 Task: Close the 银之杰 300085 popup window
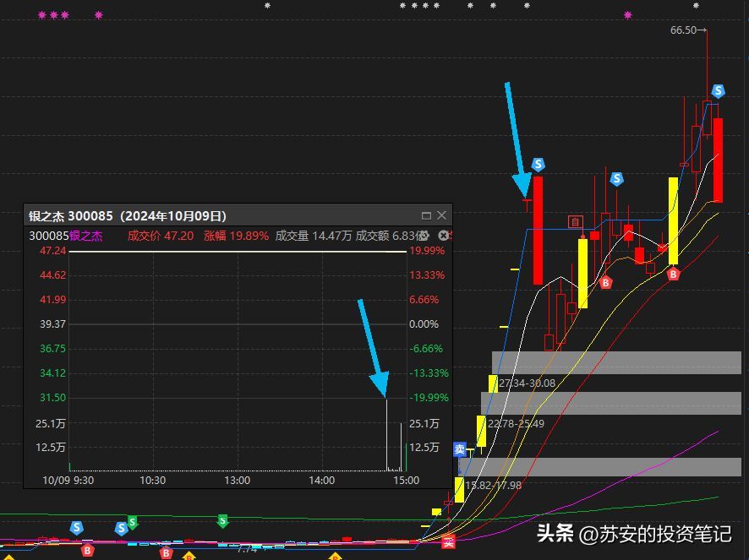[x=441, y=216]
